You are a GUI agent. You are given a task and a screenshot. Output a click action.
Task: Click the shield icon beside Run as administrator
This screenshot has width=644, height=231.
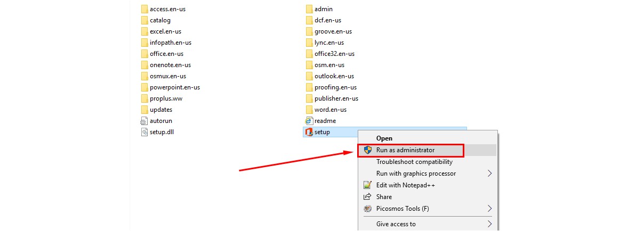[x=367, y=150]
